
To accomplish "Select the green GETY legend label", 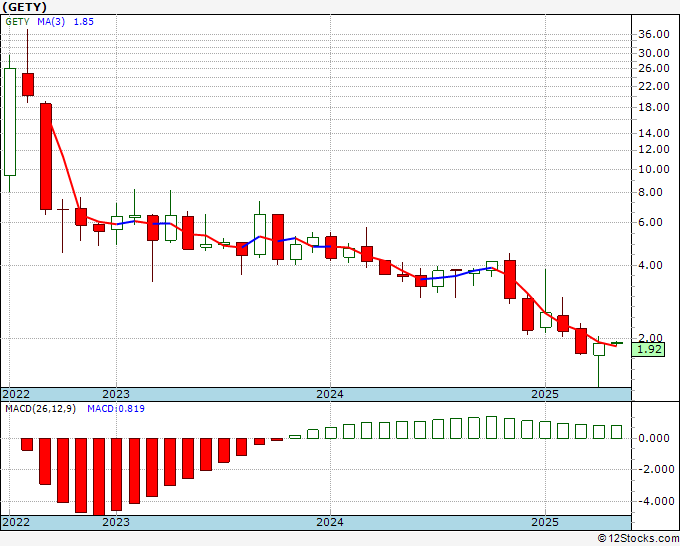I will (x=17, y=22).
